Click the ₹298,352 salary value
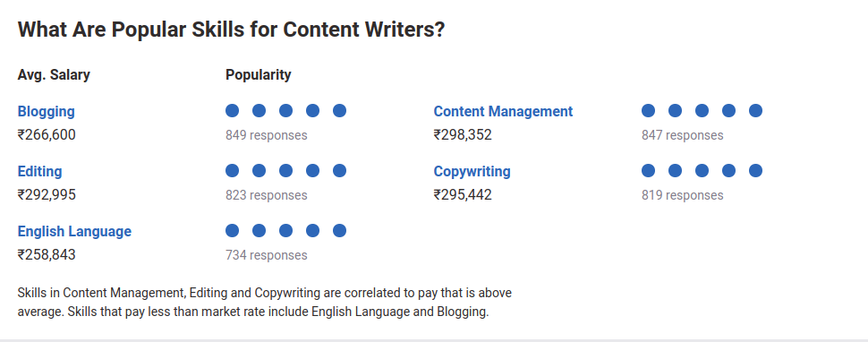This screenshot has width=868, height=342. (x=463, y=135)
